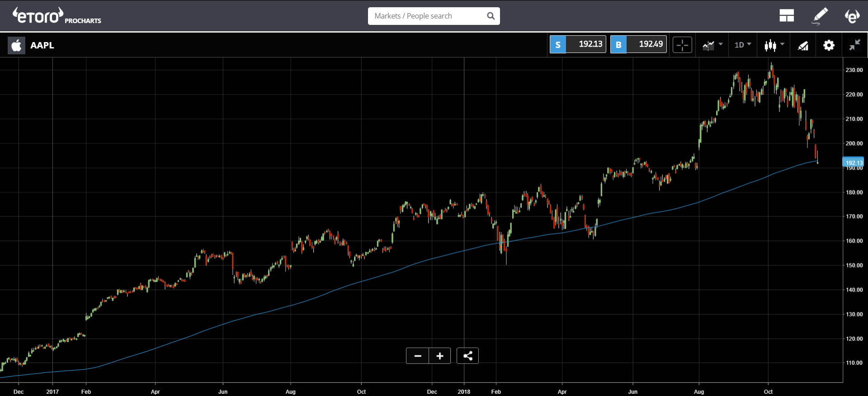The height and width of the screenshot is (396, 868).
Task: Share the chart via share icon
Action: click(467, 356)
